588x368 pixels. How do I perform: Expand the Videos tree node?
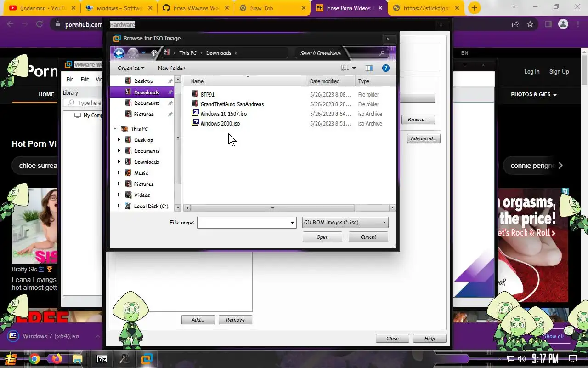[119, 195]
